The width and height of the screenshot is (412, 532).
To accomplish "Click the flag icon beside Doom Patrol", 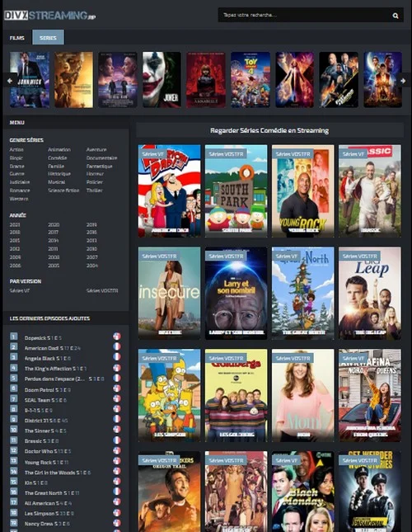I will 117,388.
